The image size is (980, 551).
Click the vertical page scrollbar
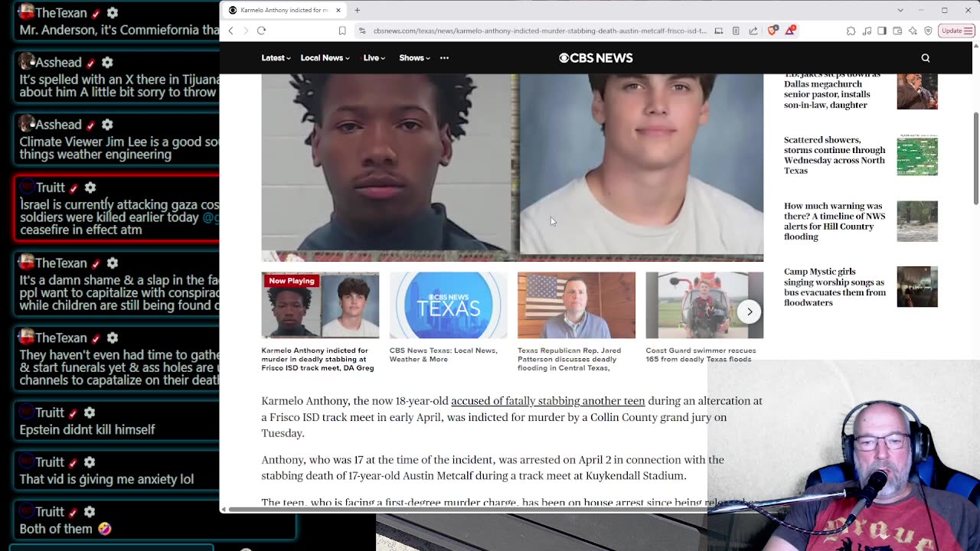click(x=975, y=158)
